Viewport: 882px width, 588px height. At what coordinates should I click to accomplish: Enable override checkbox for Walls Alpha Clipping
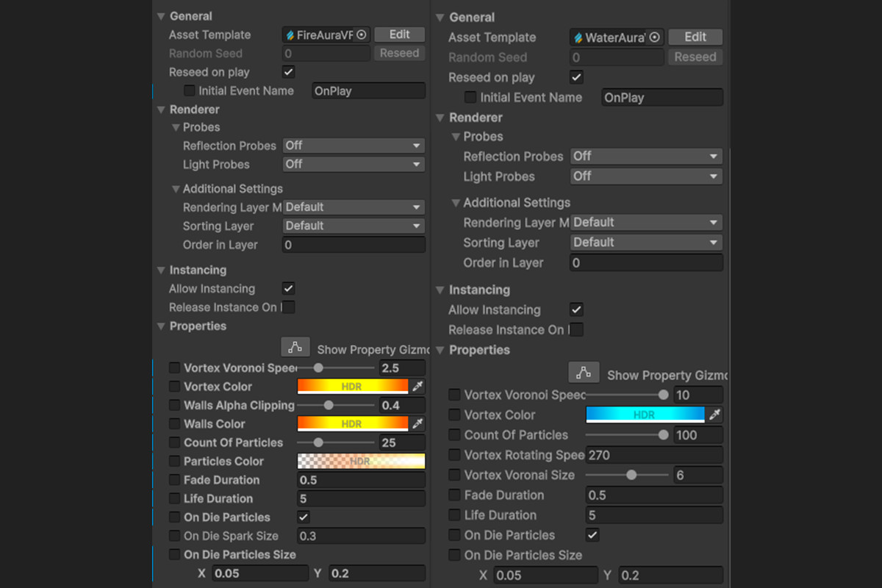click(174, 405)
